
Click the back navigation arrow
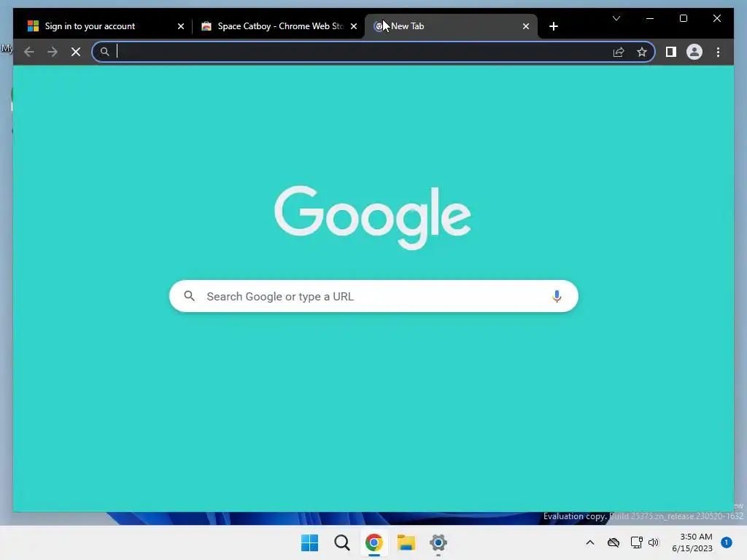(29, 52)
